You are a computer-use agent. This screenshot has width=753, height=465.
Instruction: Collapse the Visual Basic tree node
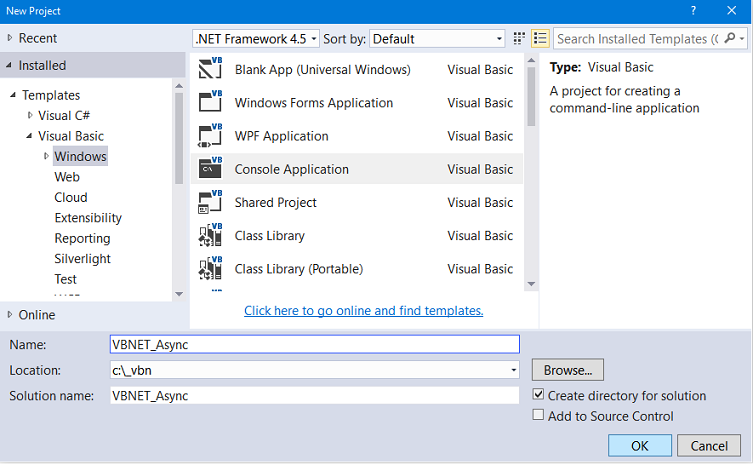29,136
